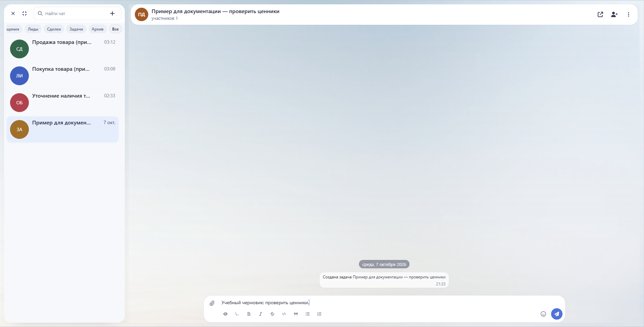Apply italic formatting to the message
Viewport: 644px width, 327px height.
pyautogui.click(x=261, y=314)
